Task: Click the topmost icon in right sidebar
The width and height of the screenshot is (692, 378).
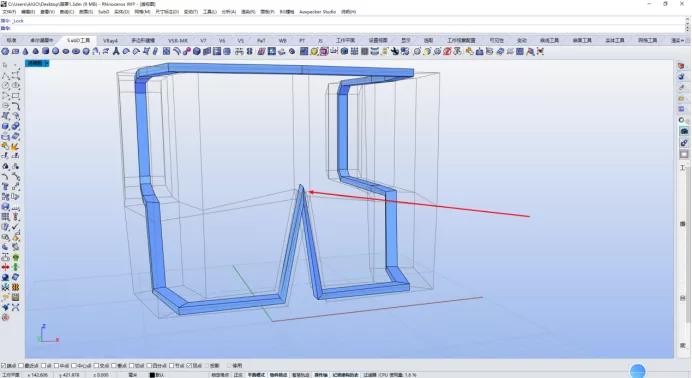Action: pyautogui.click(x=682, y=66)
